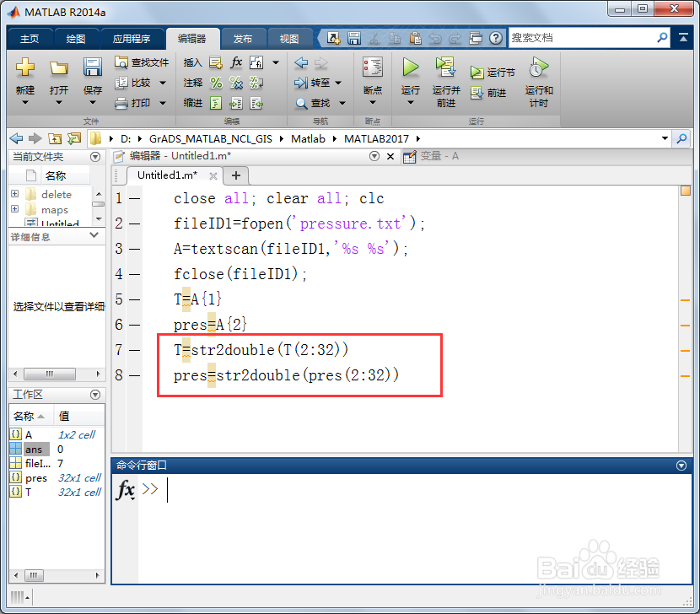
Task: Open the 比较 dropdown arrow
Action: click(x=163, y=83)
